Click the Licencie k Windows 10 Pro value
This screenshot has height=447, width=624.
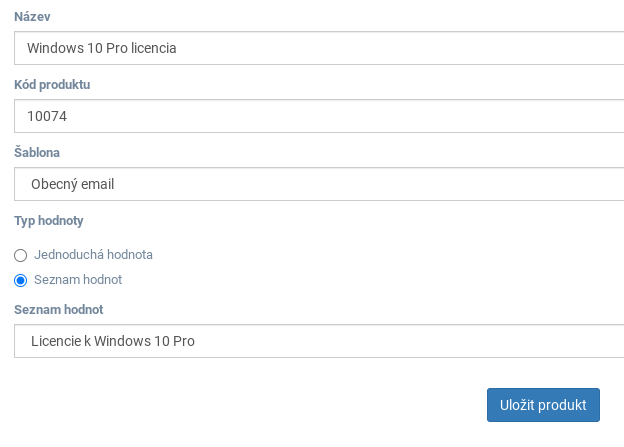tap(113, 341)
